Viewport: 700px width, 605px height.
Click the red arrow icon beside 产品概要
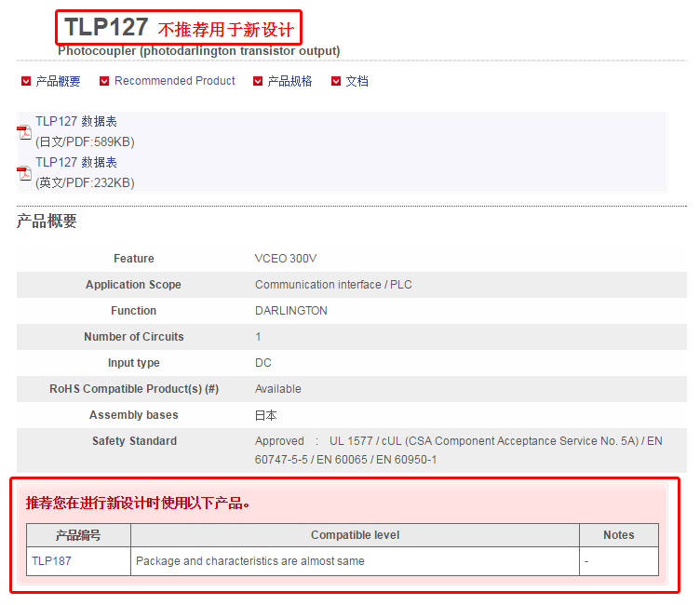[x=26, y=81]
